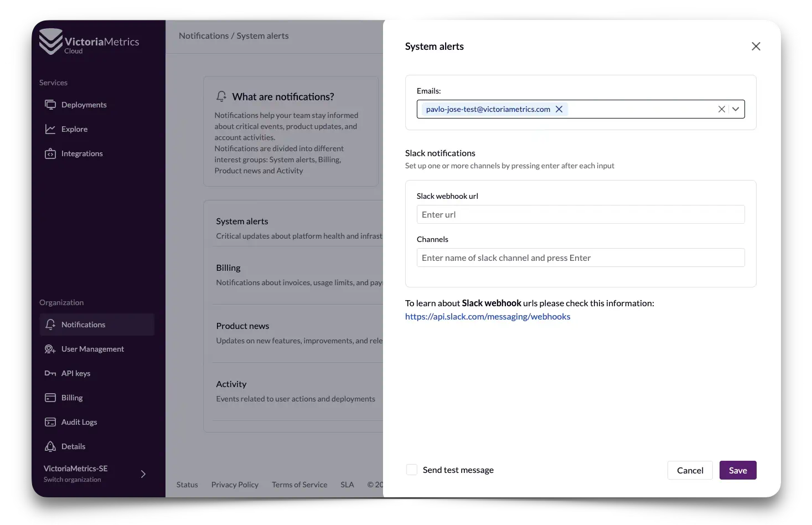812x525 pixels.
Task: Close the System alerts panel
Action: click(x=756, y=47)
